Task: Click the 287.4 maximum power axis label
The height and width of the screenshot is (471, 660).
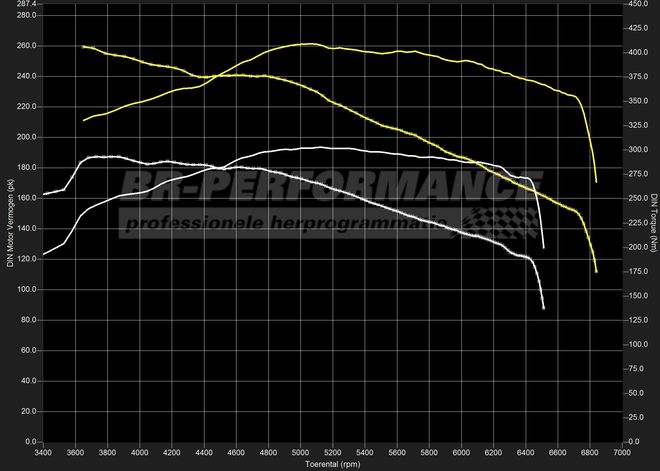Action: tap(26, 4)
